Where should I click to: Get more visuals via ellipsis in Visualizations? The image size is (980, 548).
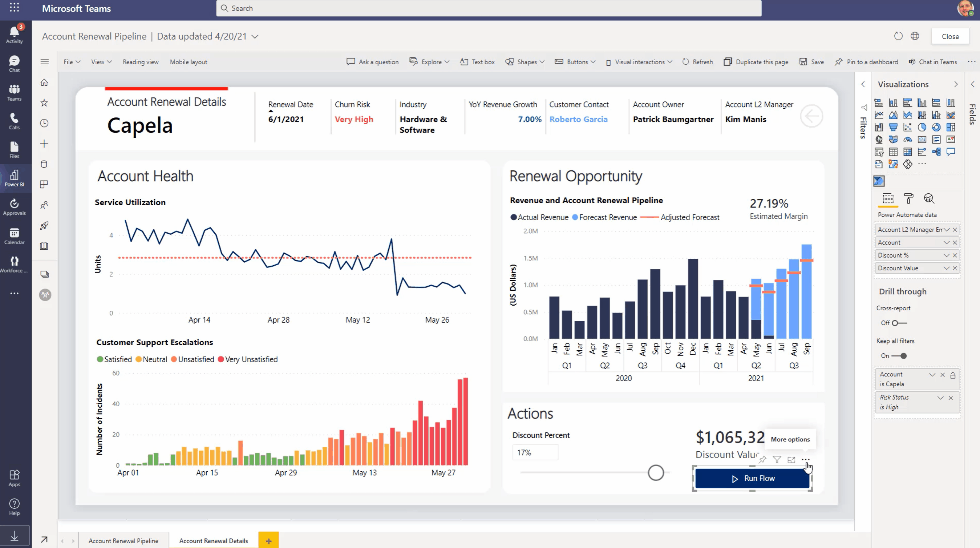tap(922, 164)
